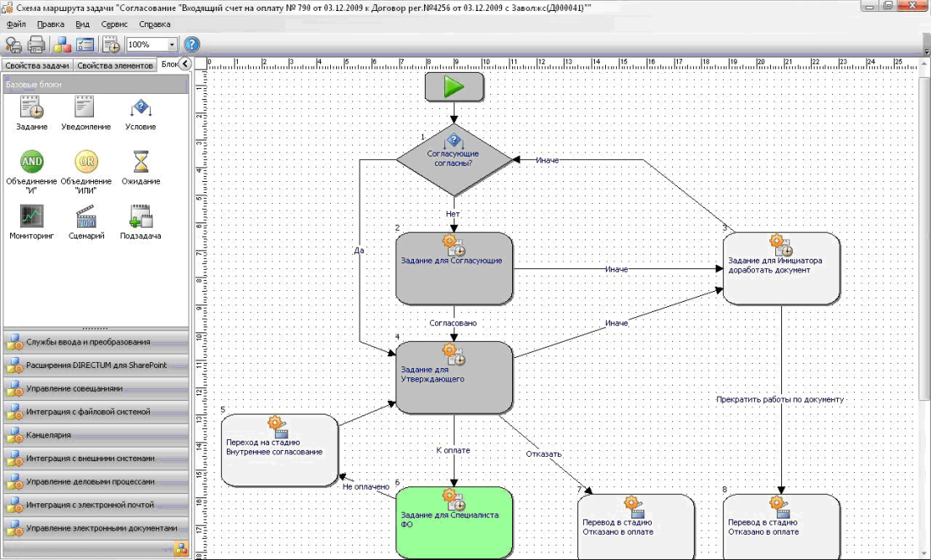Open the Справка menu

(x=154, y=25)
